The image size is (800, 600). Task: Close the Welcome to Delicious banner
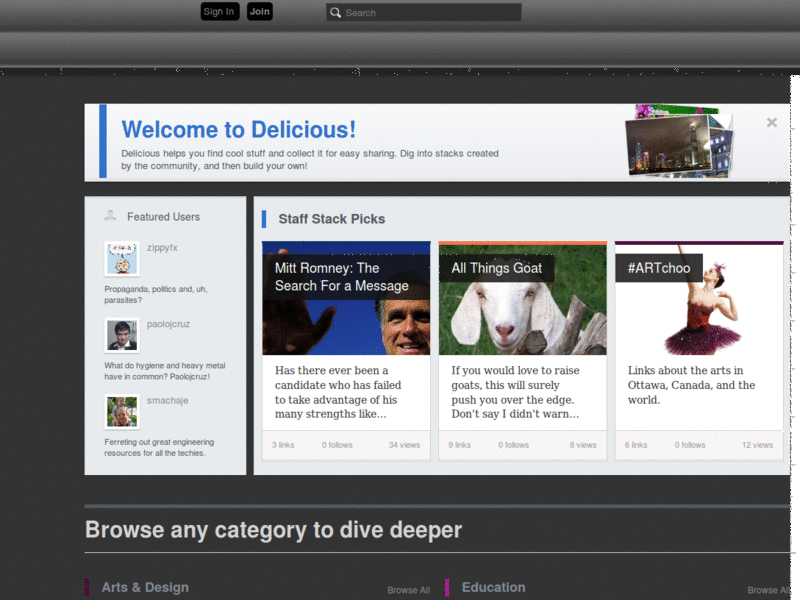tap(771, 122)
